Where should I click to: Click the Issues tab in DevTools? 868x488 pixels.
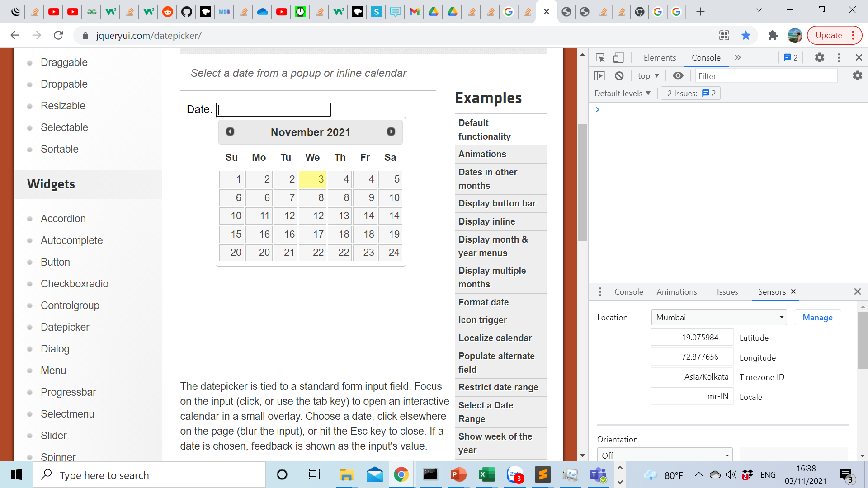click(x=726, y=291)
